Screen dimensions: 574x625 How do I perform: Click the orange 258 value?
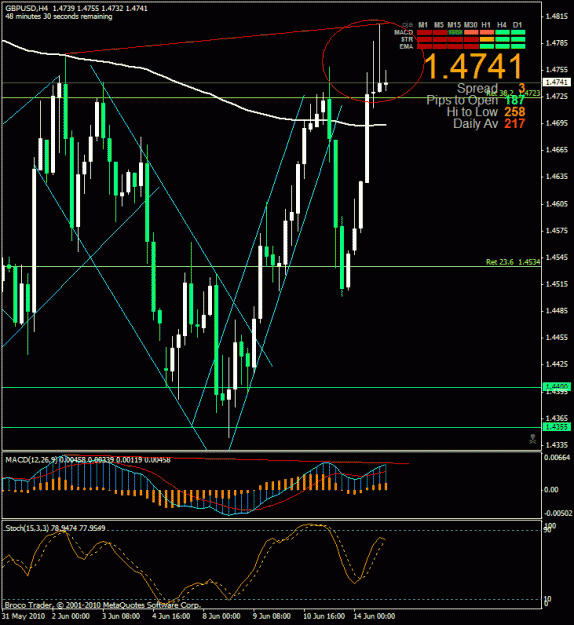pyautogui.click(x=515, y=112)
